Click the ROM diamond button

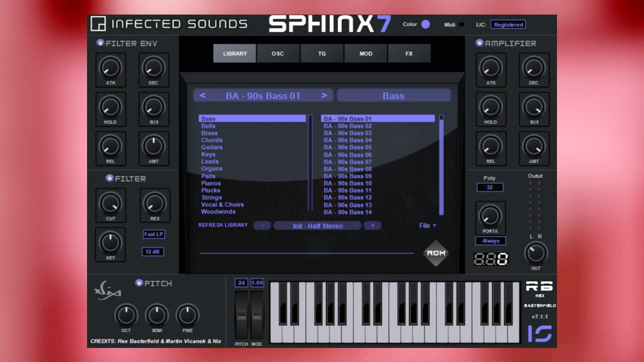pyautogui.click(x=436, y=253)
